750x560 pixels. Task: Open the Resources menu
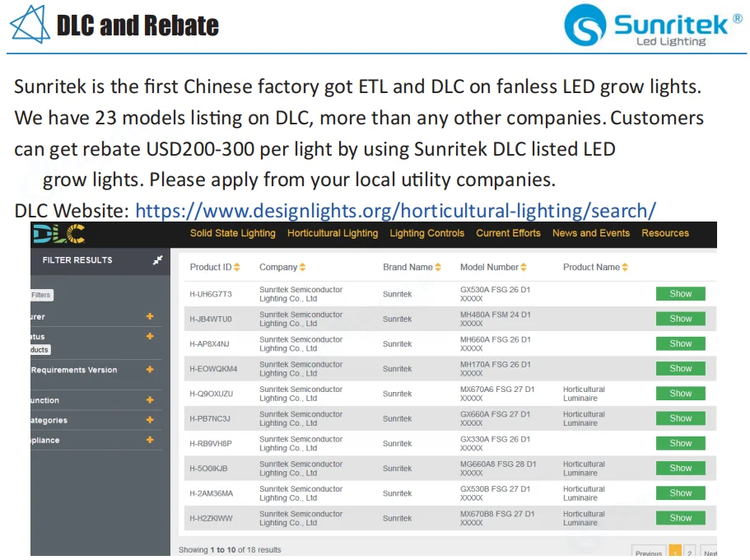click(x=665, y=233)
